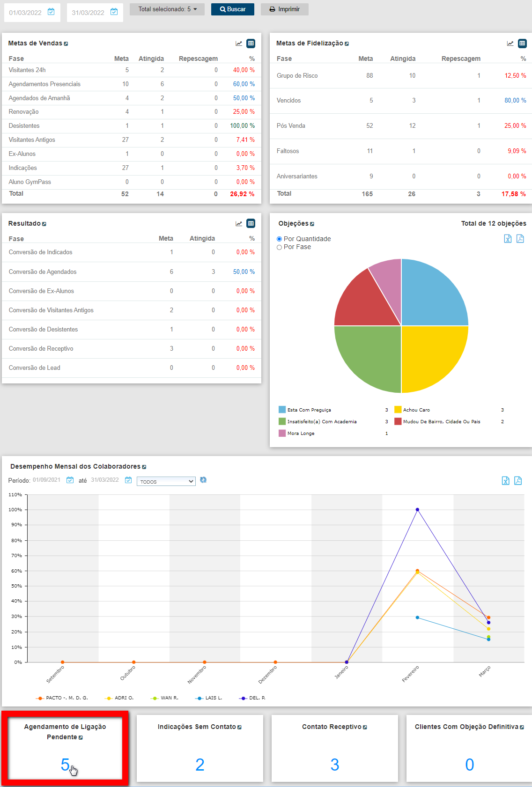Click the Imprimir button
The width and height of the screenshot is (532, 787).
tap(284, 9)
